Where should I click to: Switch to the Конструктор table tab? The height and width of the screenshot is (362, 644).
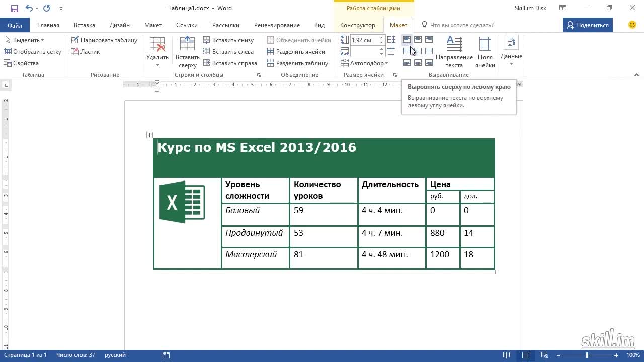358,25
